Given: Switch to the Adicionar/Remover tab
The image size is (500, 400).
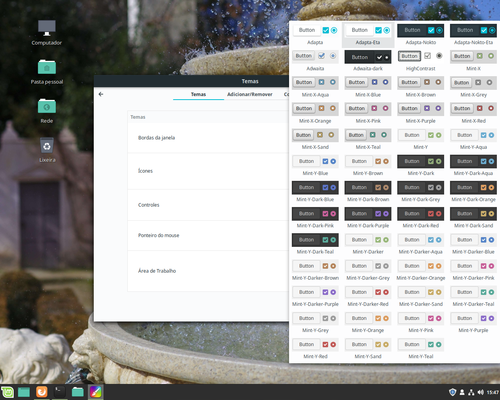Looking at the screenshot, I should 250,94.
